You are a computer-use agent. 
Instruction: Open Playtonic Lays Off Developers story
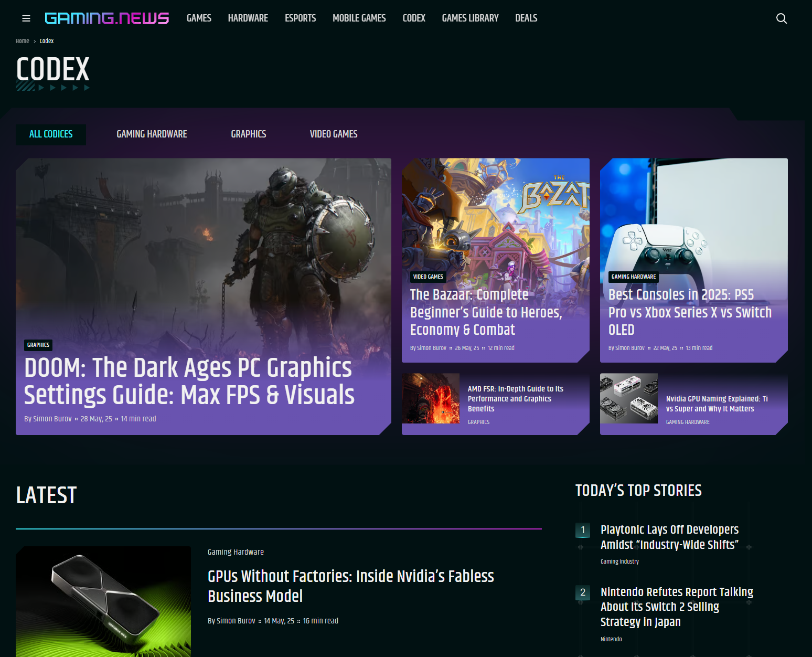pos(669,537)
